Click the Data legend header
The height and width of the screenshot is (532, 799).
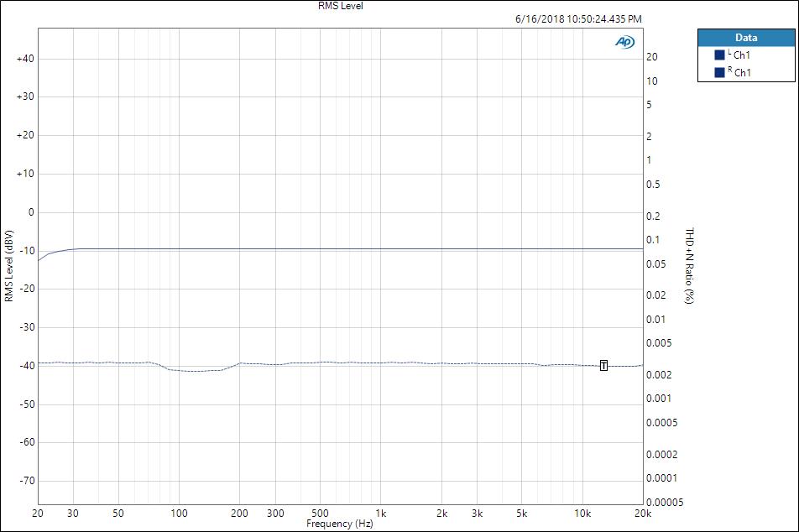point(746,38)
